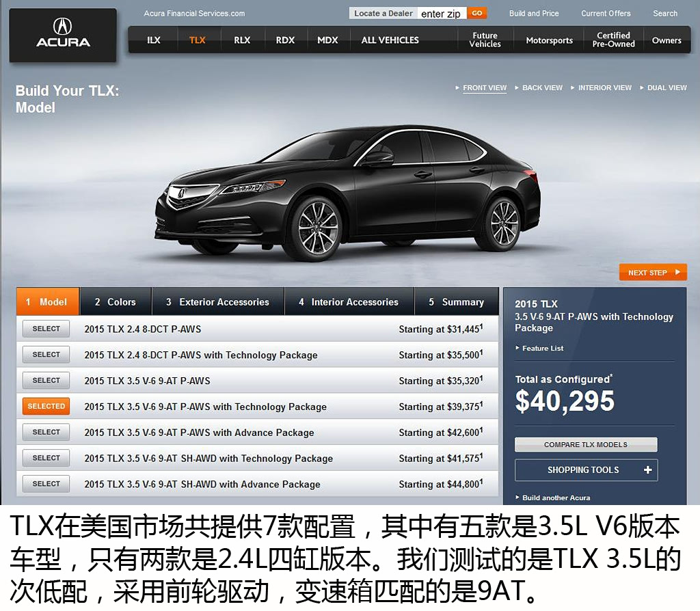Screen dimensions: 700x611
Task: Click the Starting at $35,320 price text
Action: pyautogui.click(x=441, y=381)
